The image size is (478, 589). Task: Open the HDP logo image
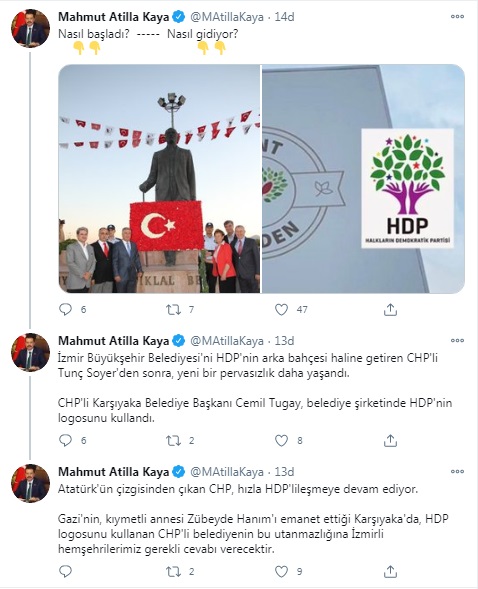coord(363,179)
